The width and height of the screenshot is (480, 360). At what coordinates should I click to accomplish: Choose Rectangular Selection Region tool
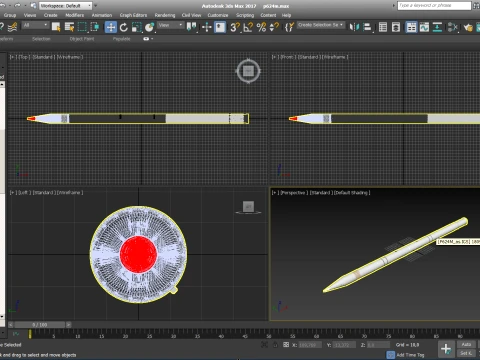click(x=82, y=27)
